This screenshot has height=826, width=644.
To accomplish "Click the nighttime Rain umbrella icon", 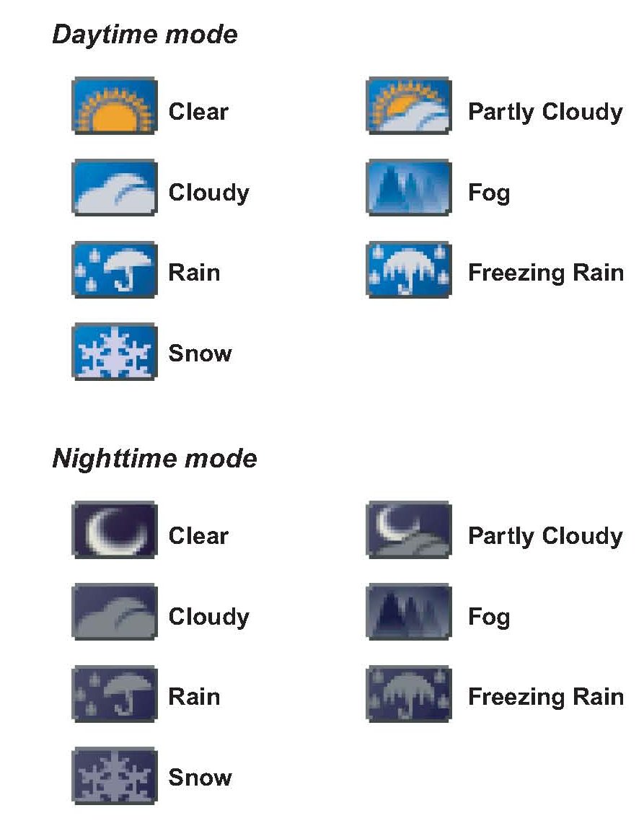I will (x=115, y=693).
